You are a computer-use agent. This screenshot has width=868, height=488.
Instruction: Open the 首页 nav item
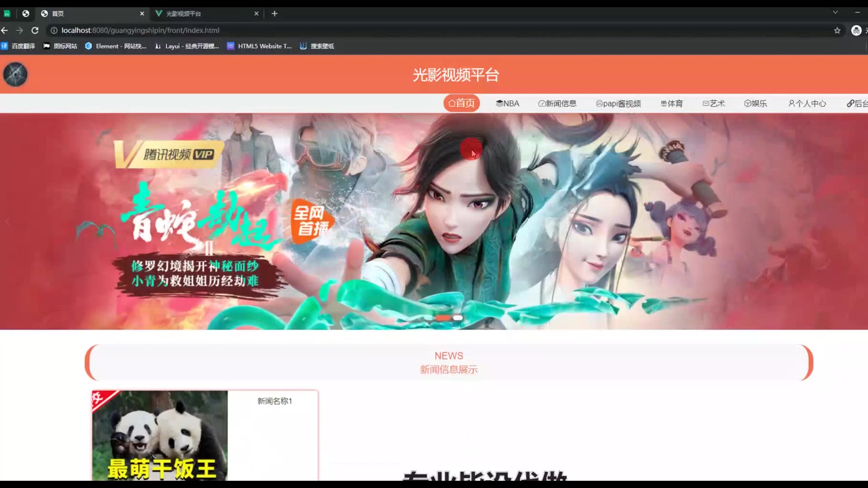click(461, 103)
